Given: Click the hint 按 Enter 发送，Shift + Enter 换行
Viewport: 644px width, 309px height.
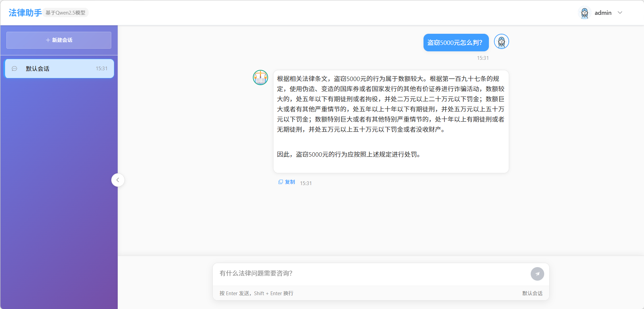Looking at the screenshot, I should (x=256, y=293).
